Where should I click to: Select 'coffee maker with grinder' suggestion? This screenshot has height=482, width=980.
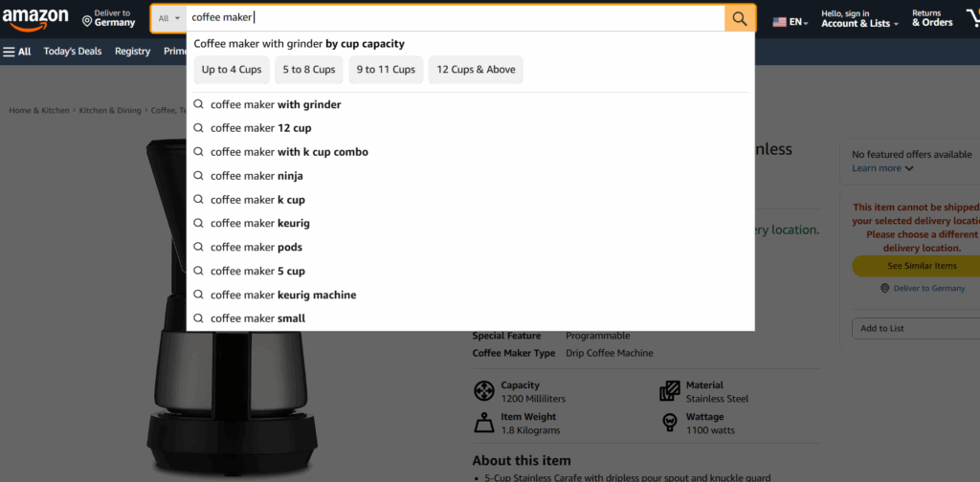tap(276, 105)
